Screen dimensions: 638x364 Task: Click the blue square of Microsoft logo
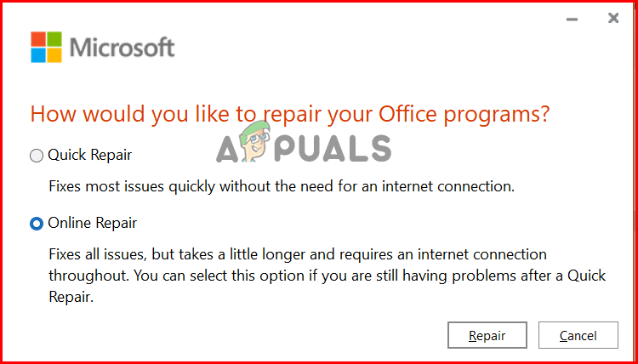37,54
